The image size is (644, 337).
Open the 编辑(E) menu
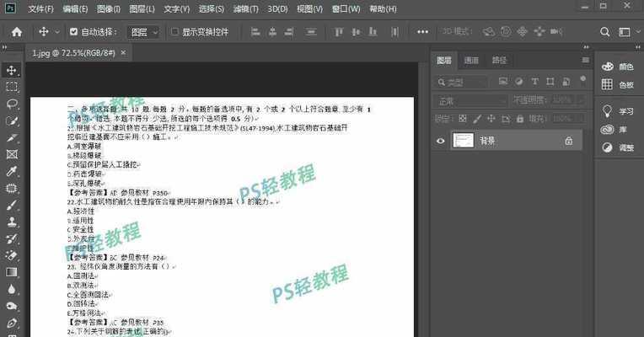pos(75,8)
